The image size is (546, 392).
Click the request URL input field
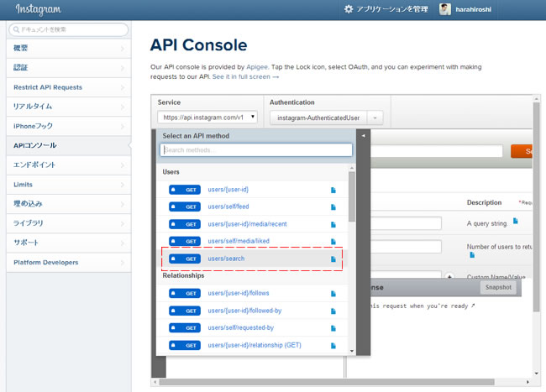click(x=437, y=151)
